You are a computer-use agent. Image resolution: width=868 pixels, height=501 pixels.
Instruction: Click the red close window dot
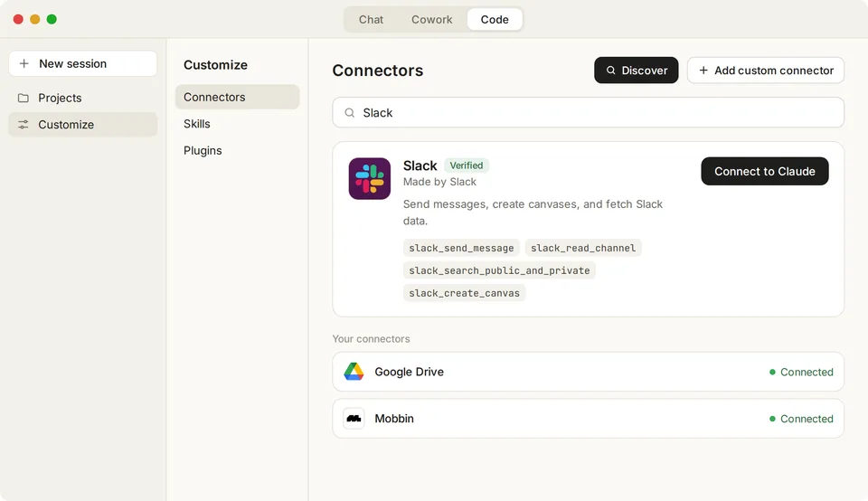click(x=18, y=19)
